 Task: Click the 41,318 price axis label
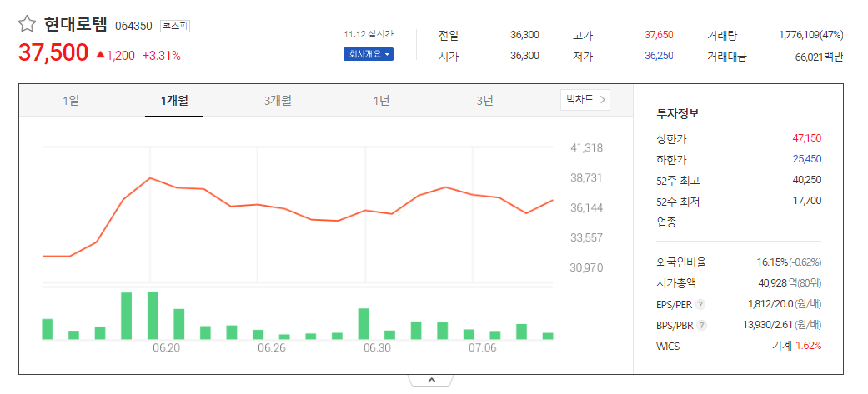[x=586, y=148]
